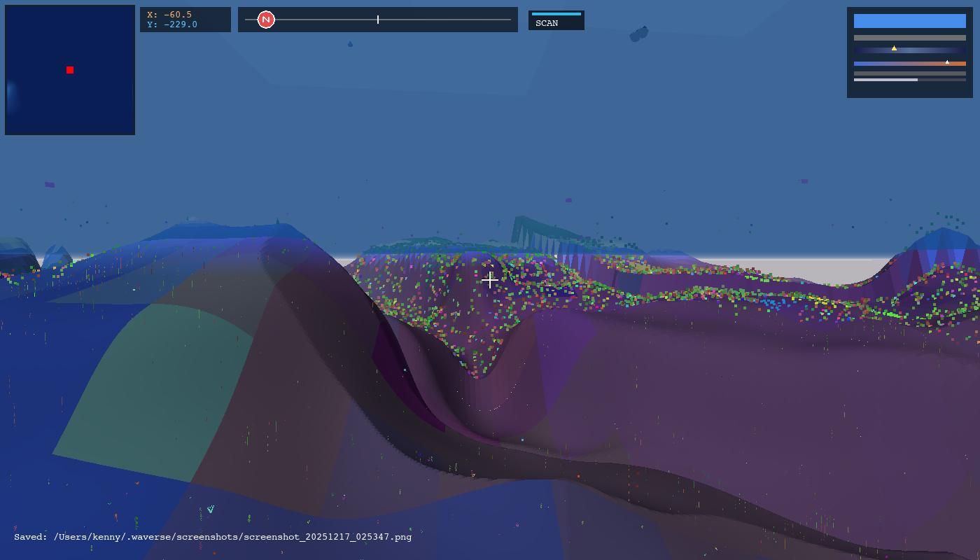Select the solid blue band atop the legend panel
This screenshot has height=560, width=980.
(x=909, y=21)
